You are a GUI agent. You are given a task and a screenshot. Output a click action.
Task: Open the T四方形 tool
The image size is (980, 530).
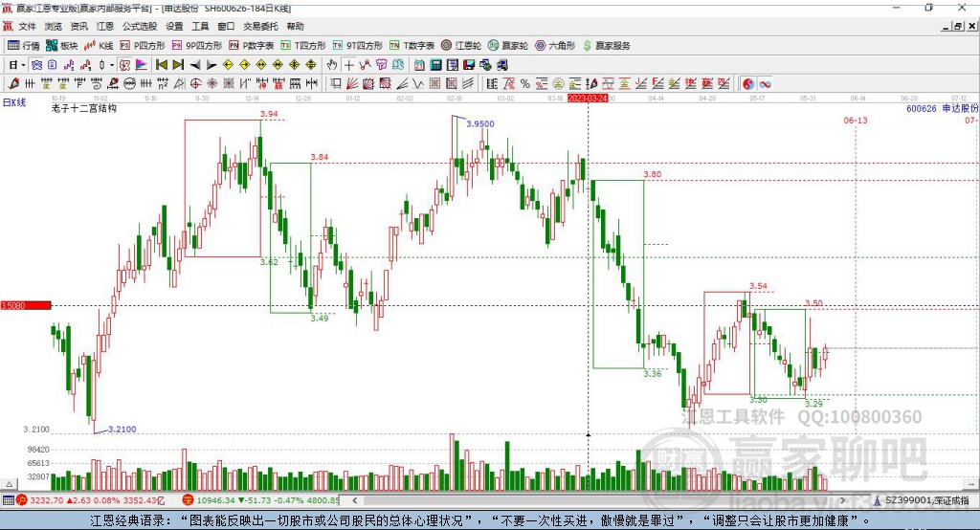[303, 46]
